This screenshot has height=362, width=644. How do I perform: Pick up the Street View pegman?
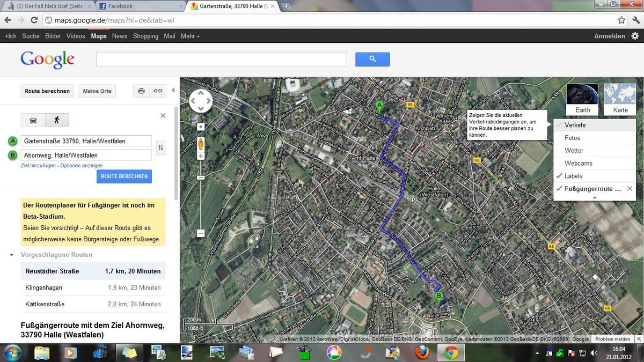tap(201, 144)
